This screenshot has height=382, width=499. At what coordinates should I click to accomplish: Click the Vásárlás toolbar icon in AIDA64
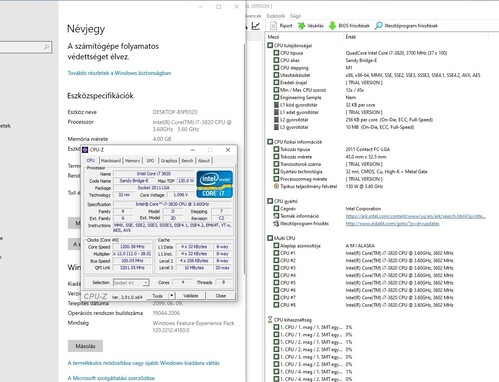tap(301, 26)
